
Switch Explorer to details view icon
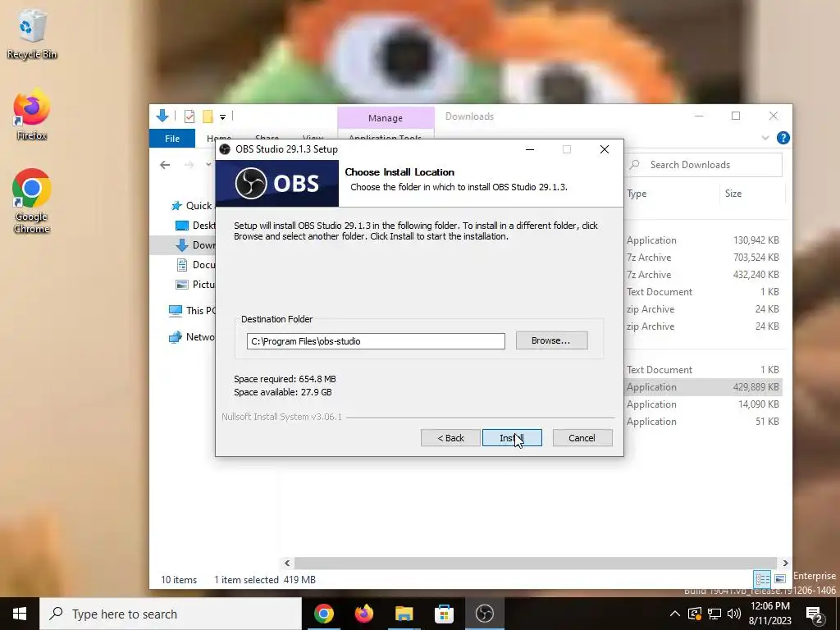click(762, 579)
